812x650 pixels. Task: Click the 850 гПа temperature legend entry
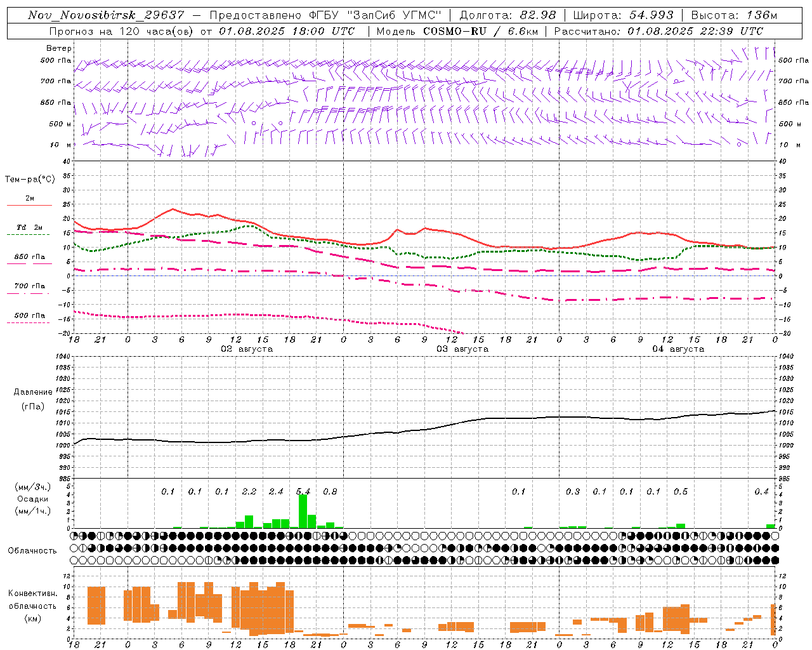29,257
